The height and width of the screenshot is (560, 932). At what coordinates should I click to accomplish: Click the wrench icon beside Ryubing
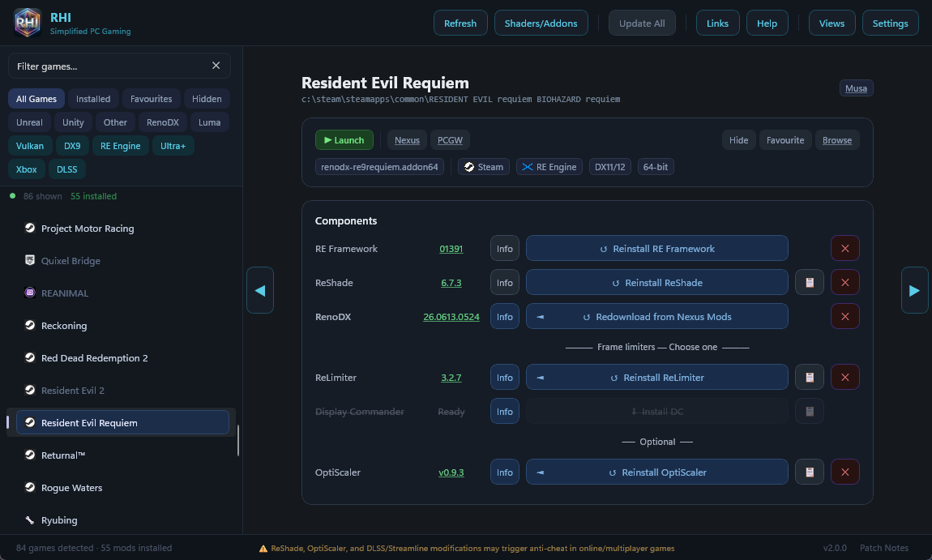30,519
